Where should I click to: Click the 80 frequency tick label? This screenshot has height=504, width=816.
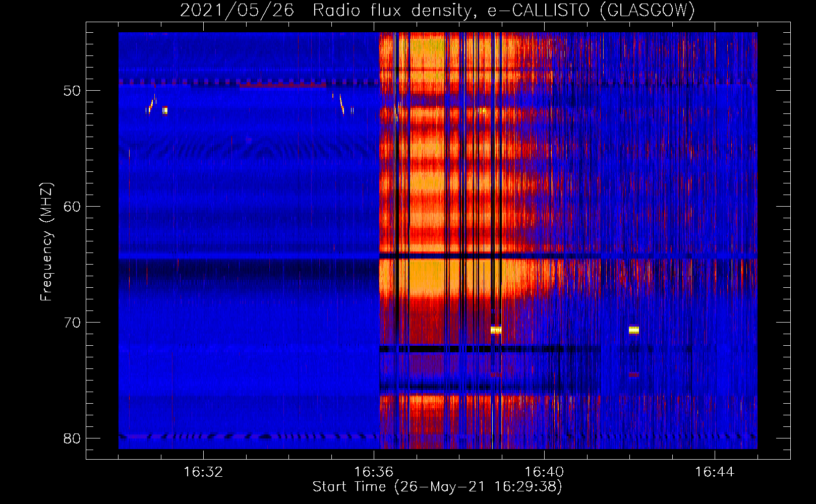point(73,438)
